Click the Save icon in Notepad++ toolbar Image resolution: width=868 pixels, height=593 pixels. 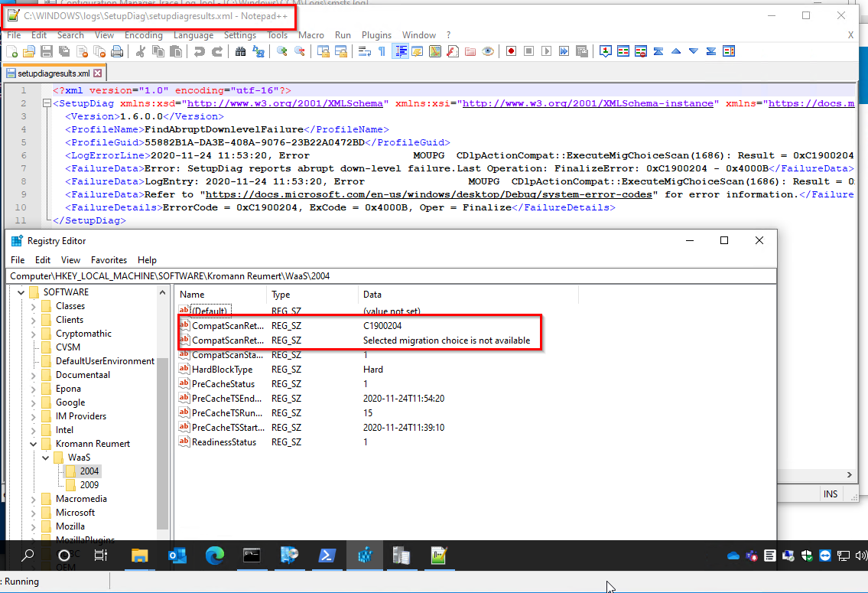pyautogui.click(x=47, y=51)
